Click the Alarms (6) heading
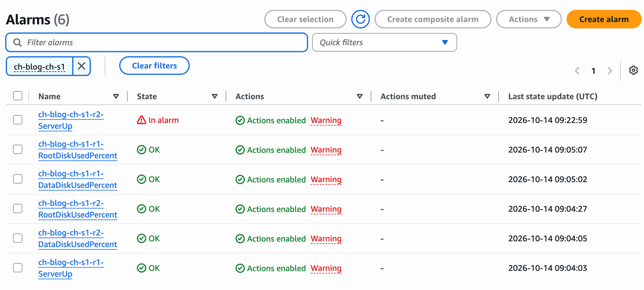644x290 pixels. pyautogui.click(x=38, y=20)
